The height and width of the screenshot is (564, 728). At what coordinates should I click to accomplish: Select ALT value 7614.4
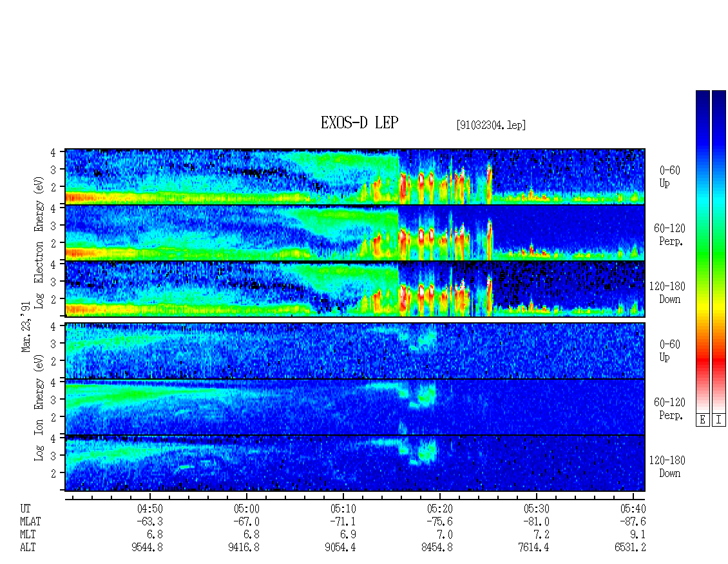(x=533, y=548)
